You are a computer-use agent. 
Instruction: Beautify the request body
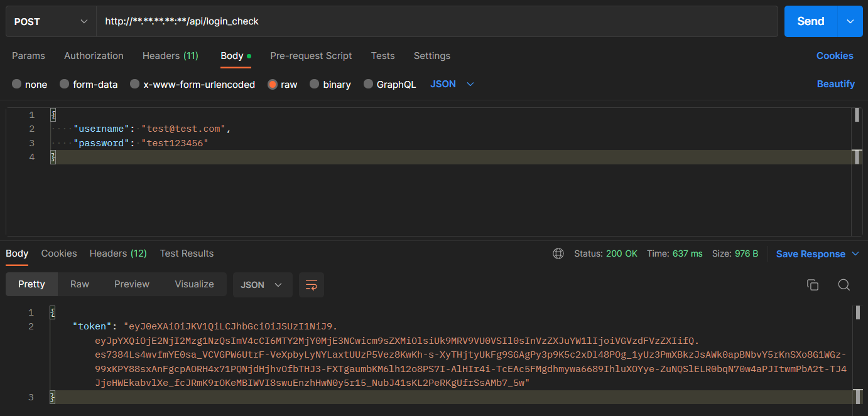835,84
